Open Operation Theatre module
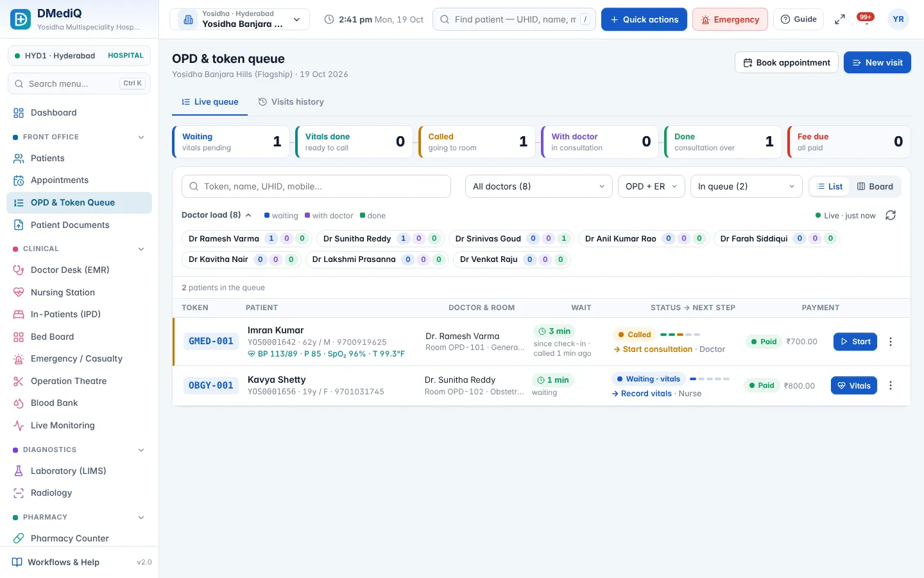The height and width of the screenshot is (578, 924). pyautogui.click(x=80, y=381)
